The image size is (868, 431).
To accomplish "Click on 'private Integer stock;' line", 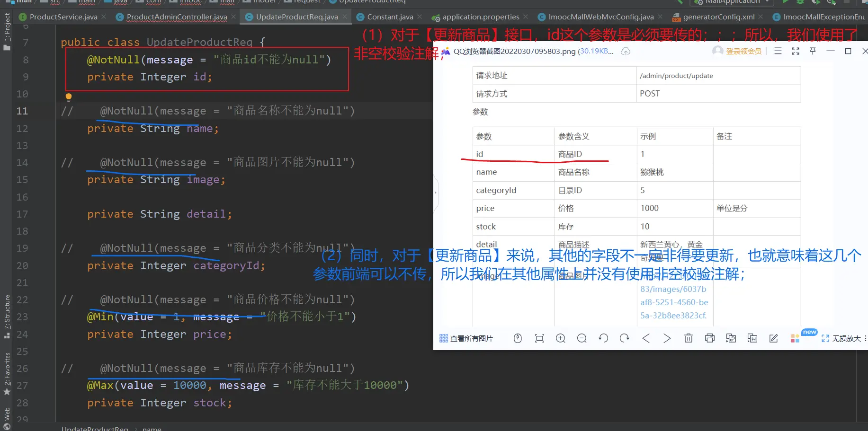I will tap(160, 403).
